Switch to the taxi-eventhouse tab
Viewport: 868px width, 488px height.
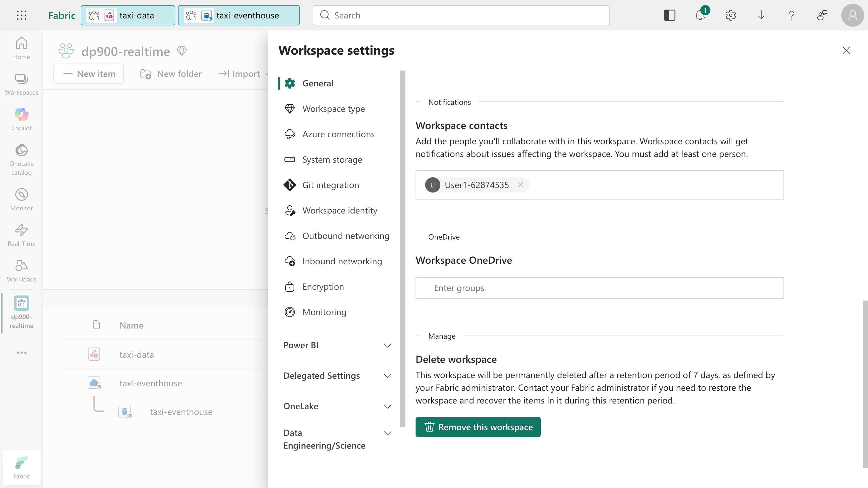pyautogui.click(x=239, y=15)
